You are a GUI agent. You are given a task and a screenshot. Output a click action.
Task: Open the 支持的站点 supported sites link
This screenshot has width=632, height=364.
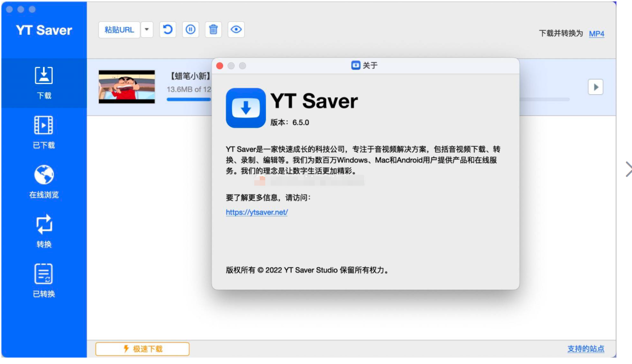pos(586,349)
